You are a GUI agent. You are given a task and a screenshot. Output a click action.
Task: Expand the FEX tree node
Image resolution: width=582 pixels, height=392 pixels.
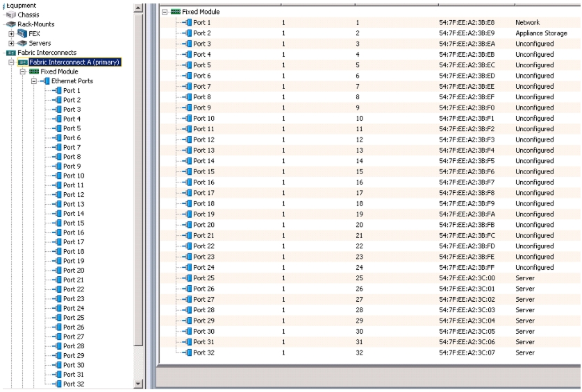click(11, 34)
